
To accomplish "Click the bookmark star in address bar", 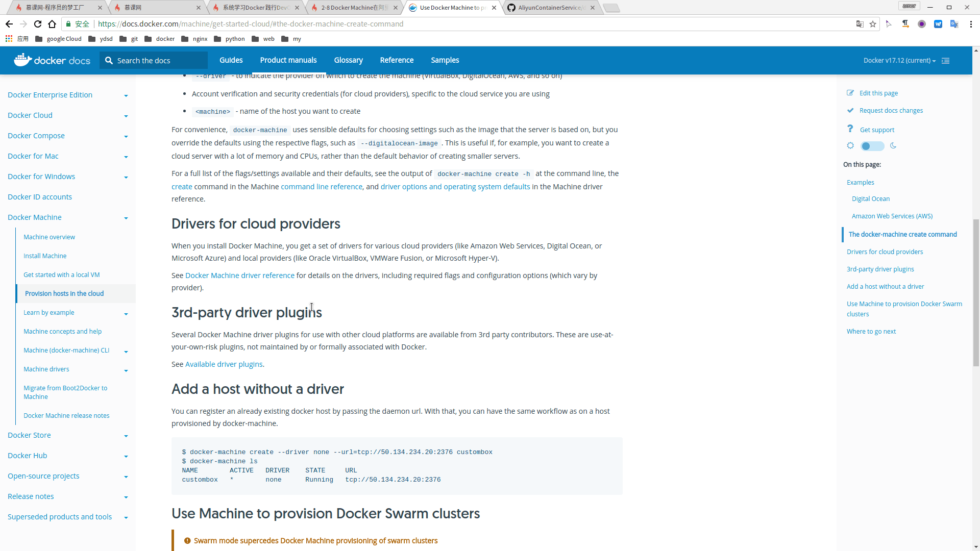I will point(873,24).
